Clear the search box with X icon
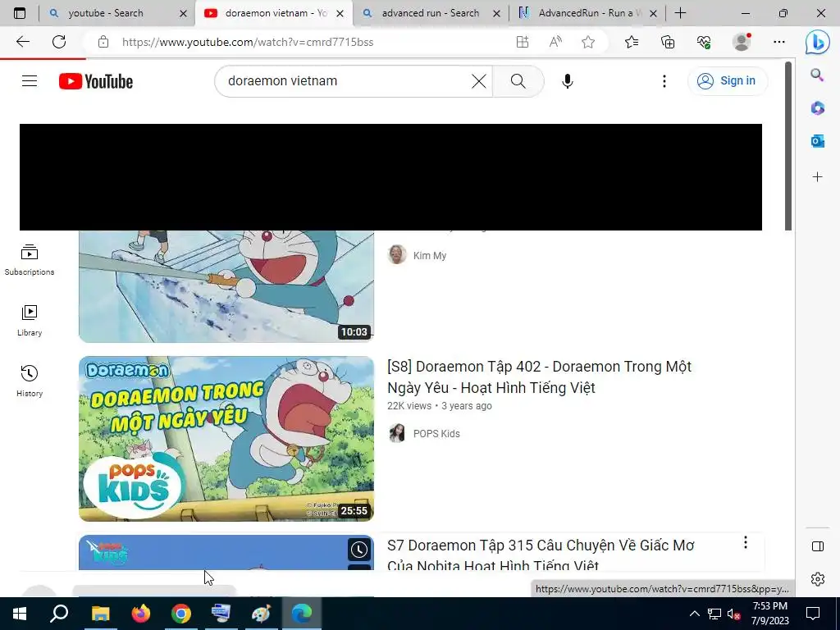Viewport: 840px width, 630px height. coord(479,81)
